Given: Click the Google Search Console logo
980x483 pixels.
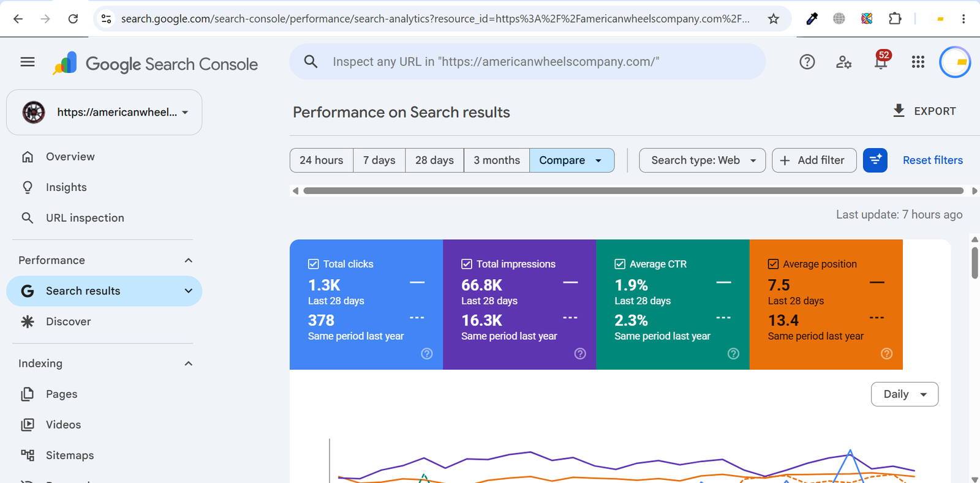Looking at the screenshot, I should tap(155, 64).
